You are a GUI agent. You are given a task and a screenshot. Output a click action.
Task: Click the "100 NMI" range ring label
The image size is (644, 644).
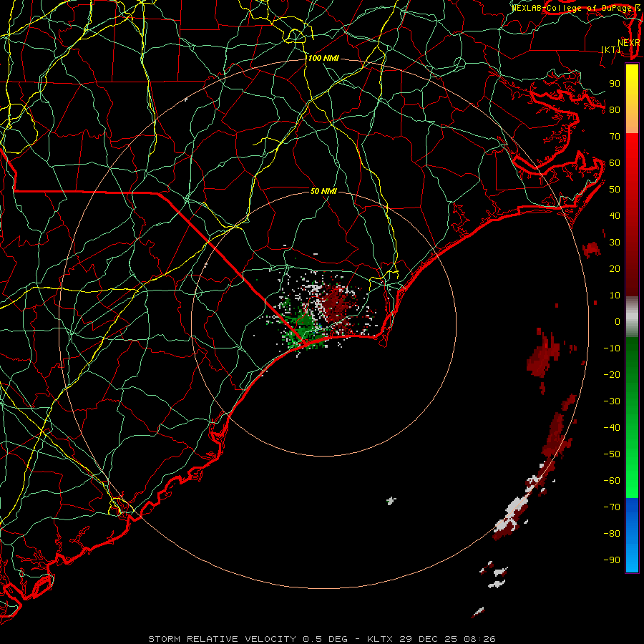323,59
